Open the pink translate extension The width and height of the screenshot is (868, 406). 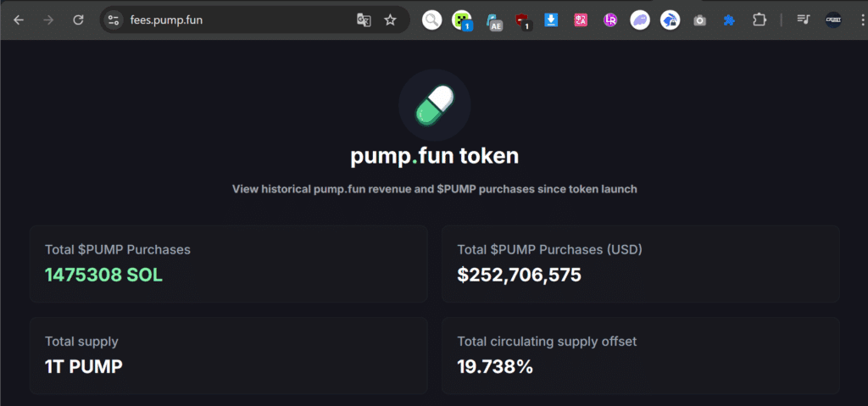(x=581, y=20)
